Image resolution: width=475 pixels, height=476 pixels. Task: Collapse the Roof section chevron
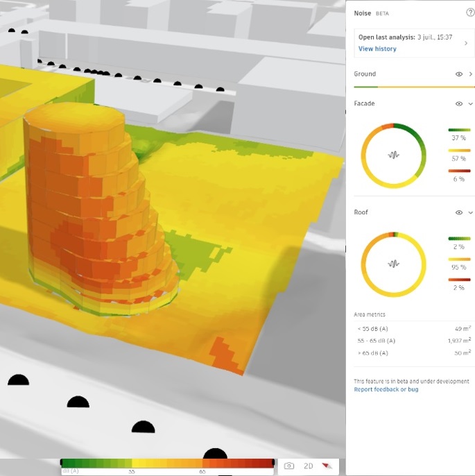point(471,212)
